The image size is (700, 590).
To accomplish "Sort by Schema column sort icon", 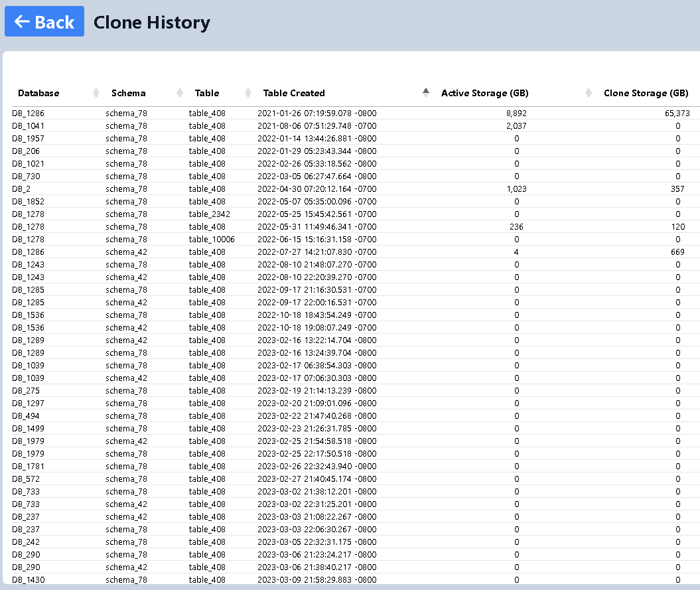I will pos(179,93).
